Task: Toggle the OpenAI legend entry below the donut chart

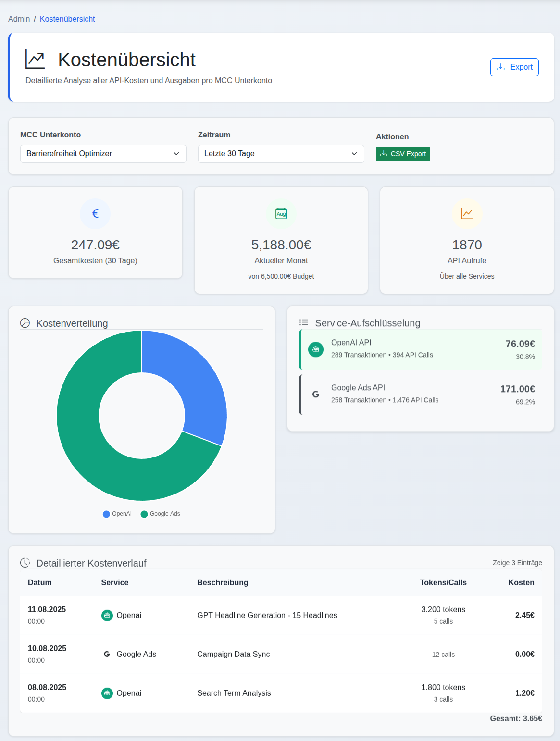Action: [117, 514]
